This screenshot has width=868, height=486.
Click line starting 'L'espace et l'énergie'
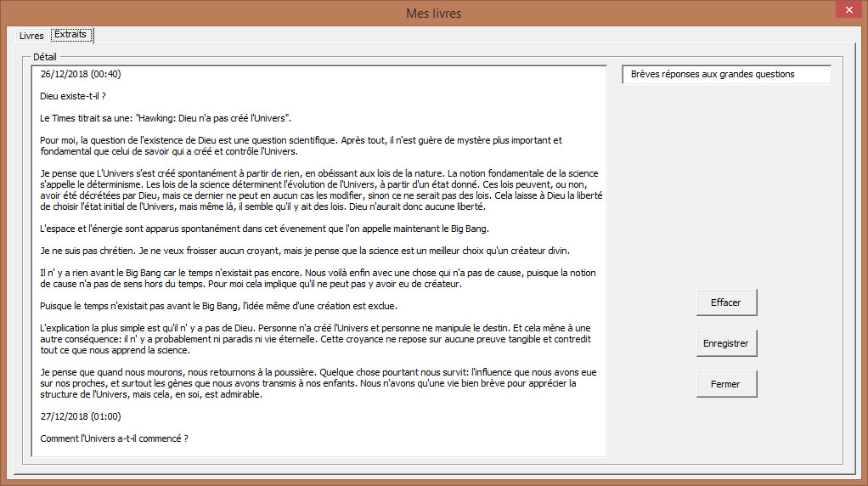[x=264, y=229]
